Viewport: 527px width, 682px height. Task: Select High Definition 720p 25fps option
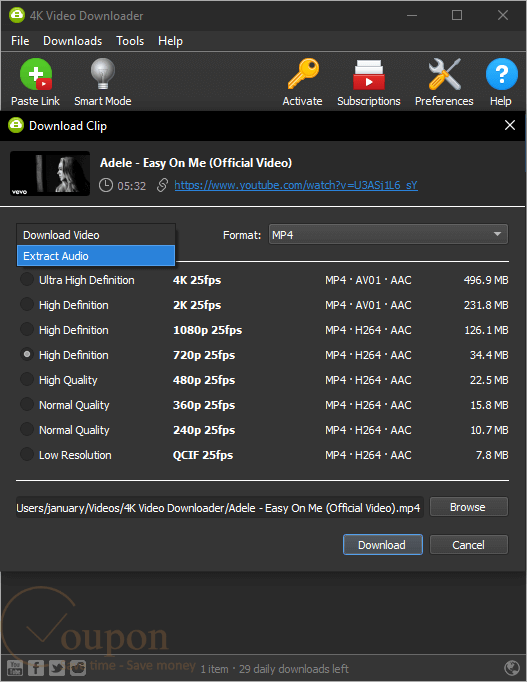27,354
